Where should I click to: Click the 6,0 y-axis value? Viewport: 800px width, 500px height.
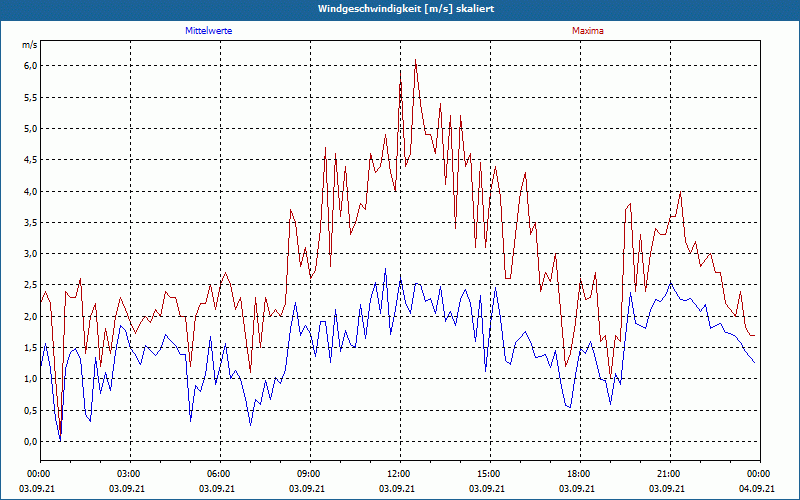[31, 66]
